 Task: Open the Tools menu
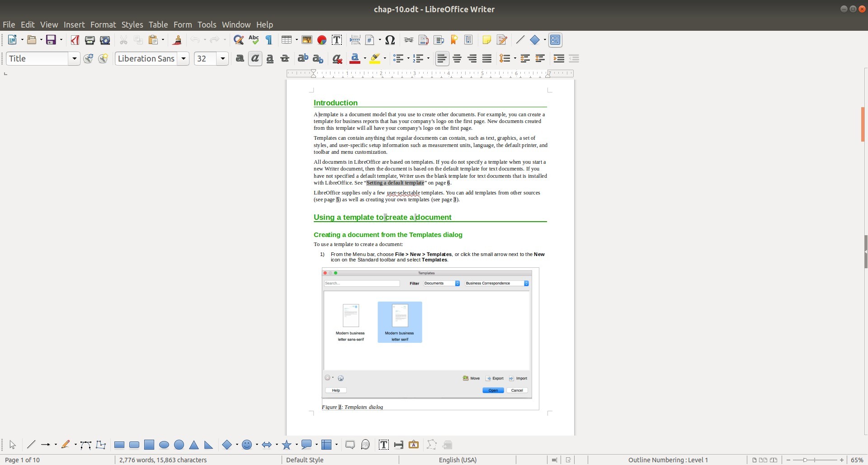pos(207,24)
